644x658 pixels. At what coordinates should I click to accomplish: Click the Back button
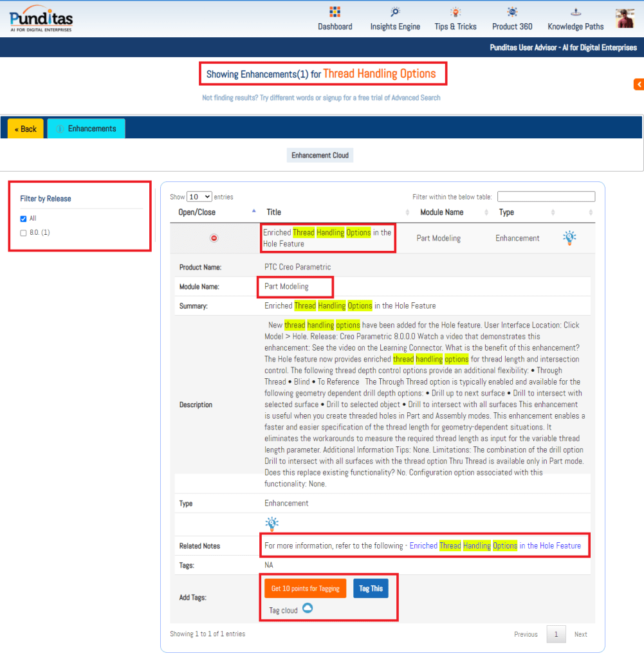[26, 129]
